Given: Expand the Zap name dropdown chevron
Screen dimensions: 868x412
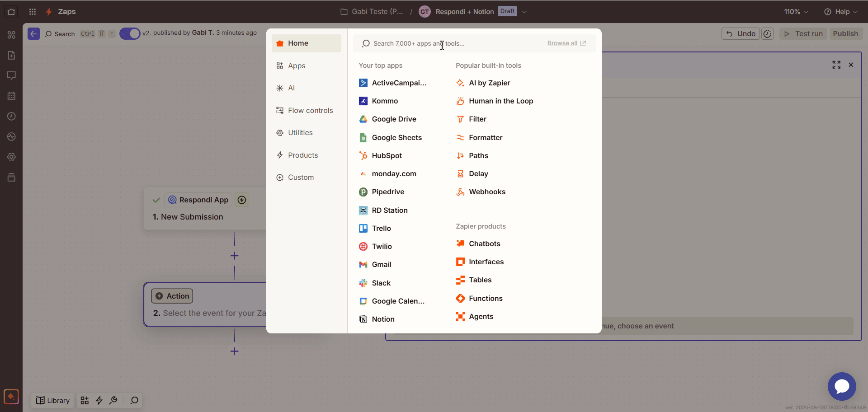Looking at the screenshot, I should pos(524,12).
